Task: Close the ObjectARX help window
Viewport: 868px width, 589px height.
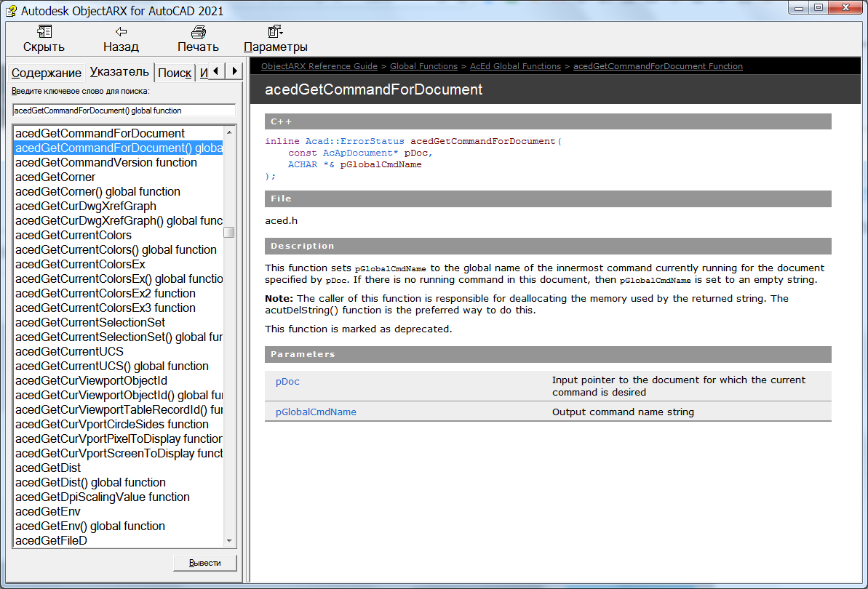Action: tap(846, 8)
